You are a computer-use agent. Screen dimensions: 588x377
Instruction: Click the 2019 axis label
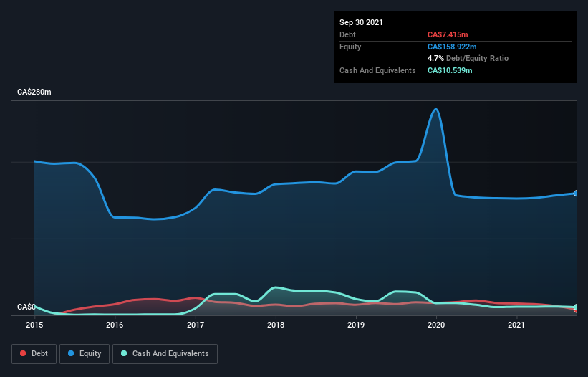pyautogui.click(x=356, y=325)
